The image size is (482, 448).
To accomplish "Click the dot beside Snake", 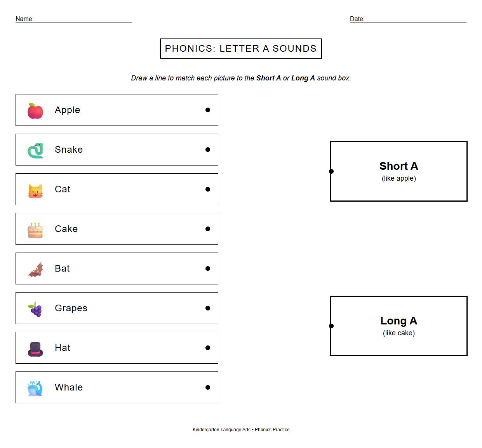I will pos(208,150).
